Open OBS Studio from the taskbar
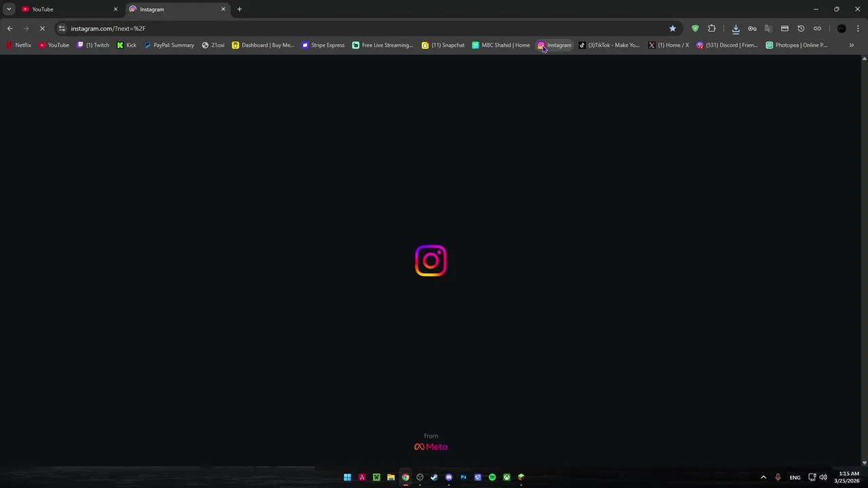 [x=420, y=477]
